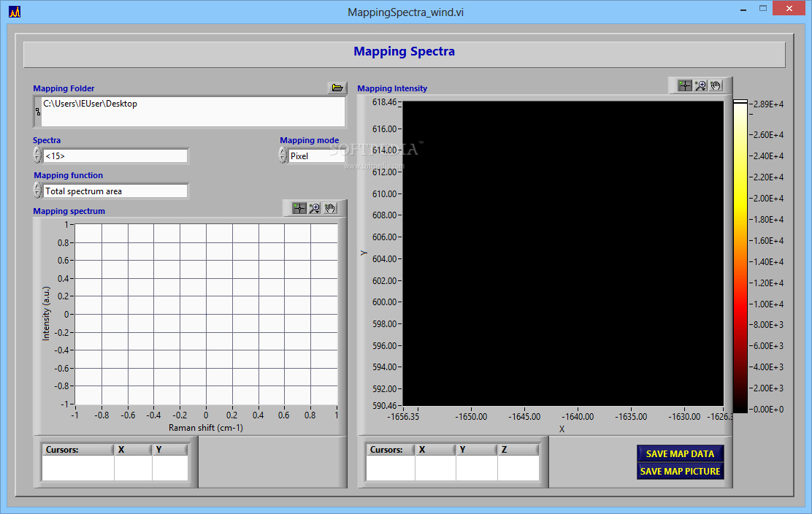
Task: Click the Spectra stepper arrows
Action: pyautogui.click(x=37, y=156)
